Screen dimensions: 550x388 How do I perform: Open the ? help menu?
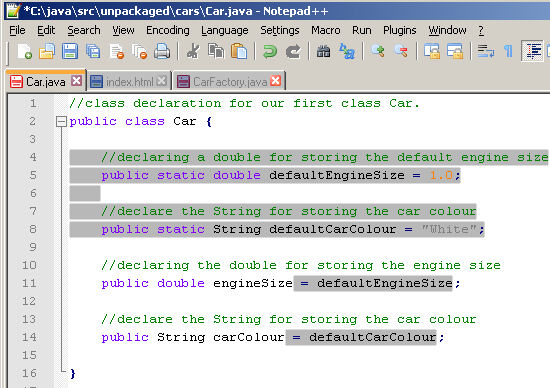pos(481,31)
